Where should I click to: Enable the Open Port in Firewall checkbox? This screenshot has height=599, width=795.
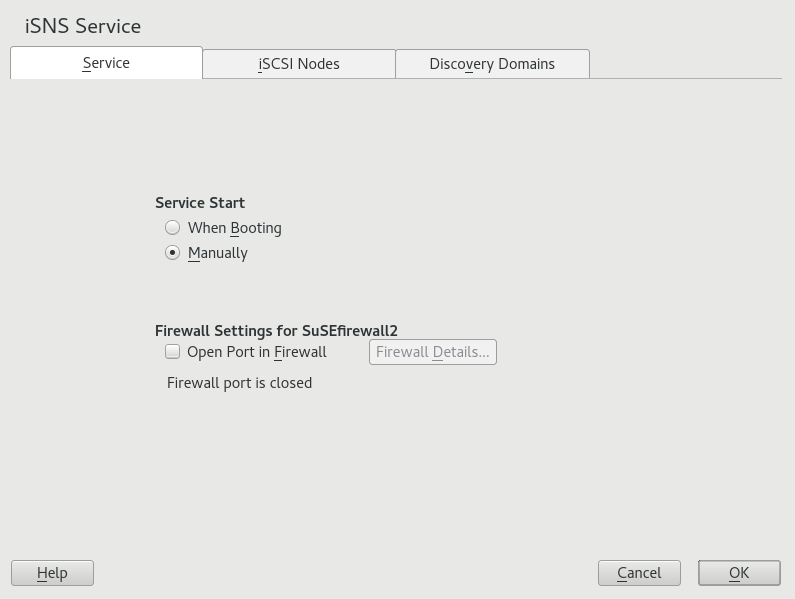173,352
